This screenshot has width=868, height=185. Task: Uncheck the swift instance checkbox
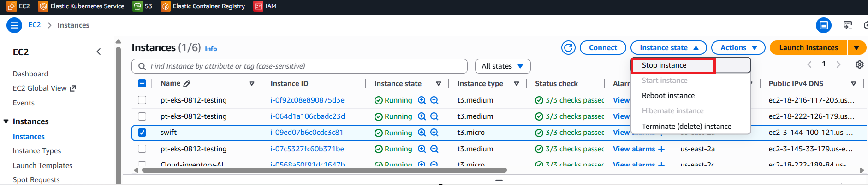pyautogui.click(x=142, y=133)
